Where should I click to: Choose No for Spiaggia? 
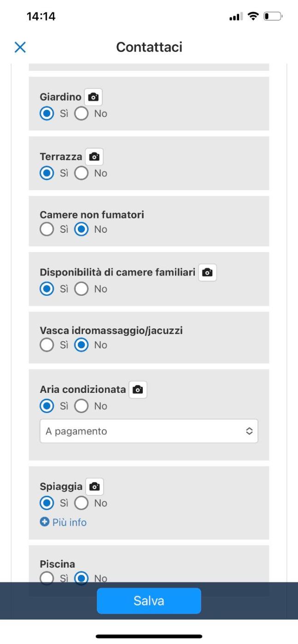[82, 503]
